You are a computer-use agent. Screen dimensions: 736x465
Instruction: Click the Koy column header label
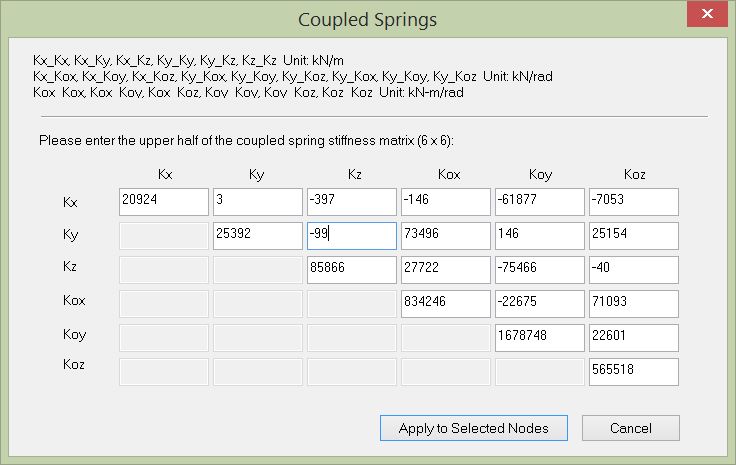click(540, 175)
